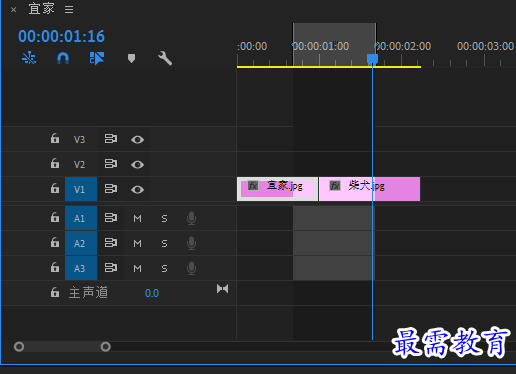Screen dimensions: 516x374
Task: Toggle the nest sequence insert icon
Action: [29, 58]
